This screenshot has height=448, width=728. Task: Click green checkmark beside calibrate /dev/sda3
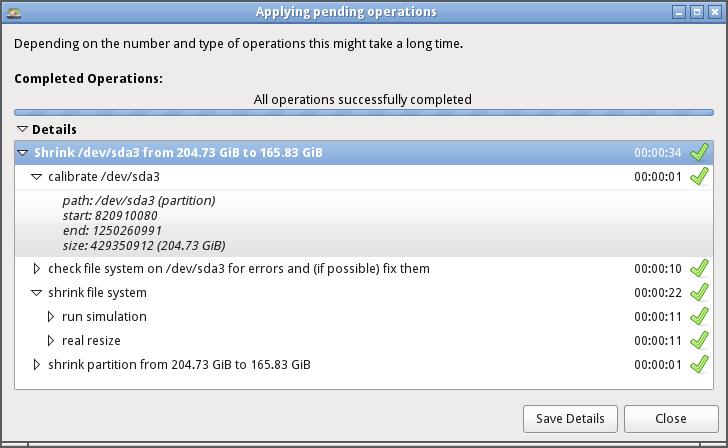click(699, 177)
